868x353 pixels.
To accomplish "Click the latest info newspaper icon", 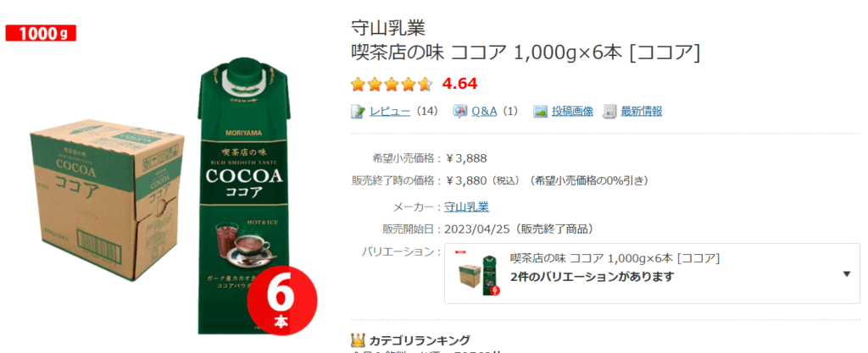I will 609,111.
